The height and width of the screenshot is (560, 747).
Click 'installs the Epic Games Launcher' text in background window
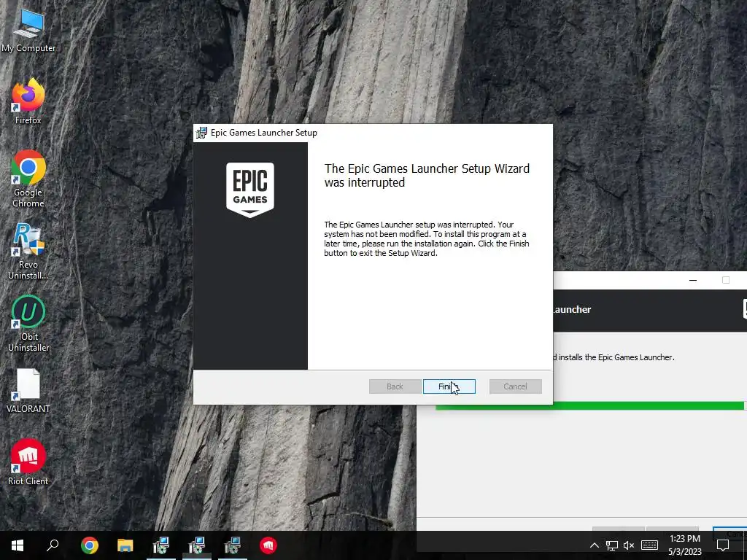616,357
